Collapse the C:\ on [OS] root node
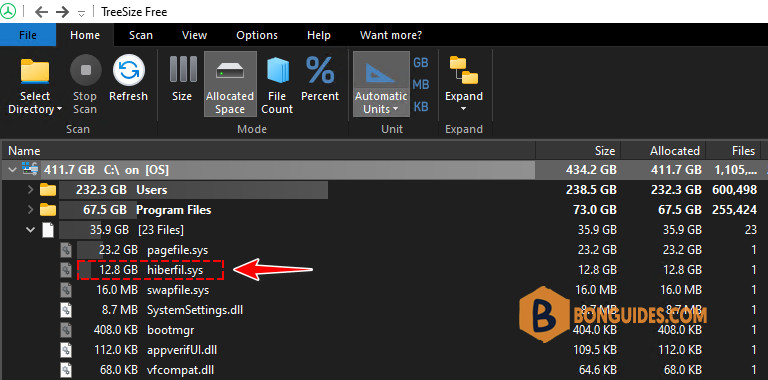Viewport: 768px width, 380px height. 12,170
